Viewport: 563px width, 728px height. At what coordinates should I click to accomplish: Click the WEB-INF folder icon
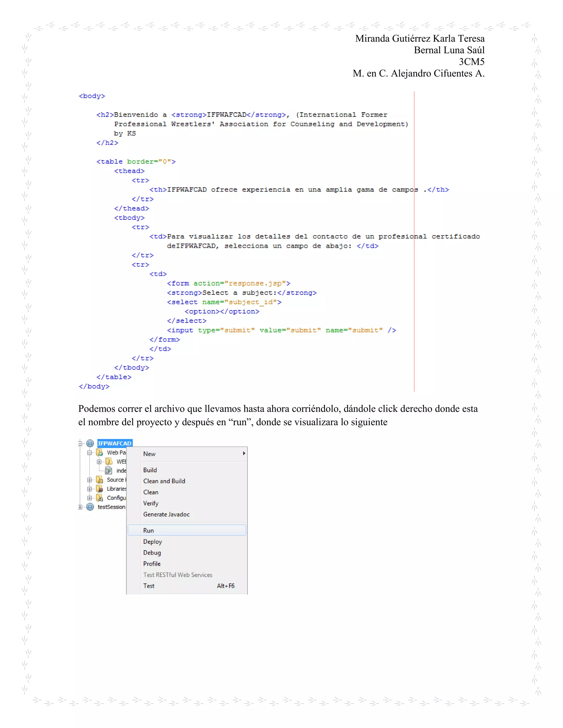tap(109, 461)
